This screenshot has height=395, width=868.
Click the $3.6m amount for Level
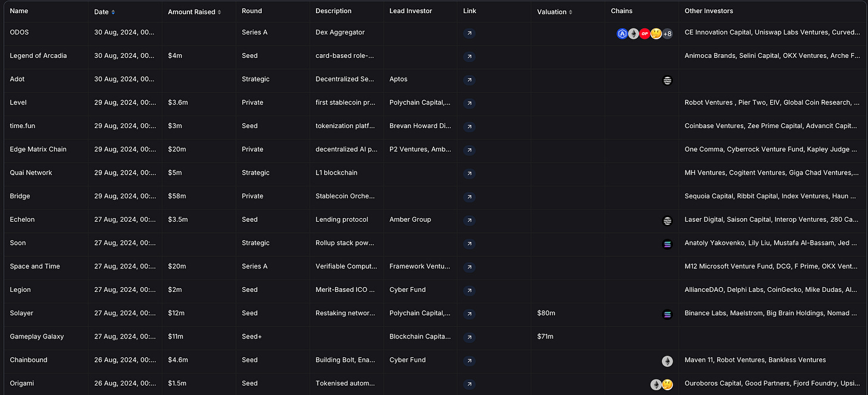coord(178,102)
